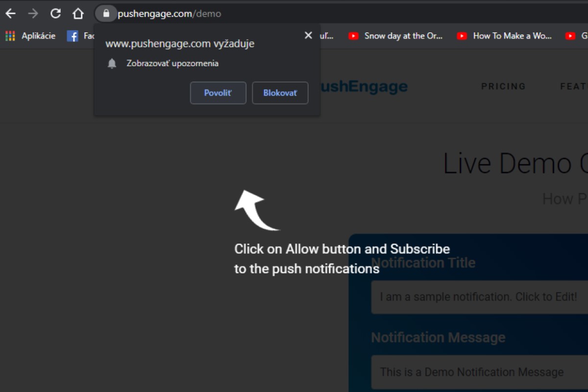Click the browser forward arrow
Screen dimensions: 588x392
[33, 14]
